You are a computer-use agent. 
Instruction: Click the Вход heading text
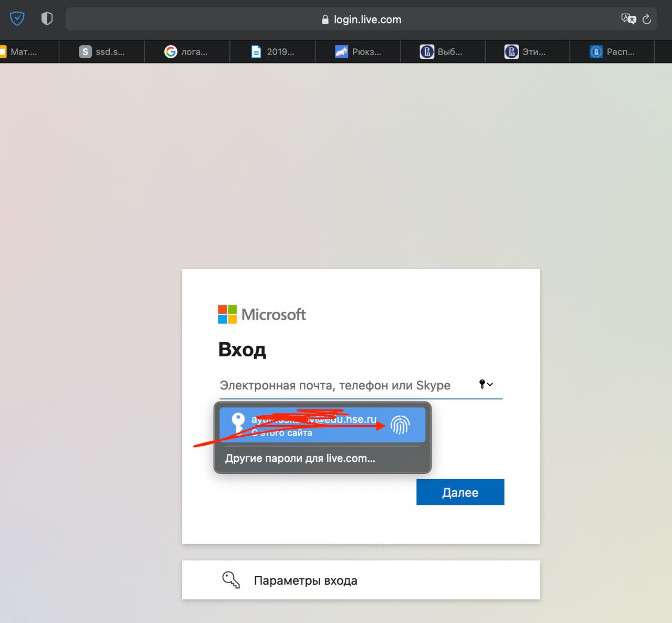(x=242, y=350)
